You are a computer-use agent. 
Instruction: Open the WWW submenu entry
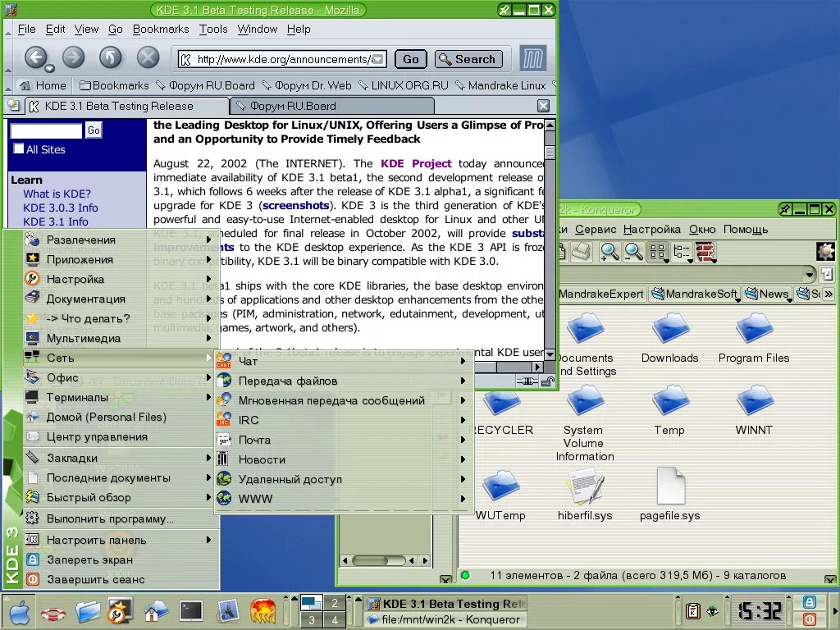[344, 499]
